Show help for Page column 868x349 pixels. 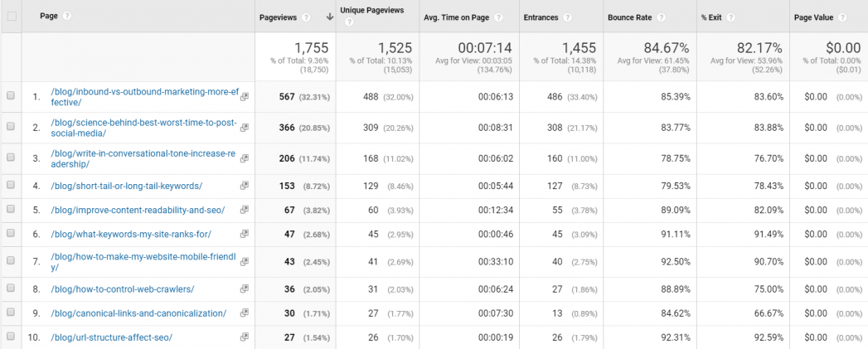pyautogui.click(x=67, y=16)
